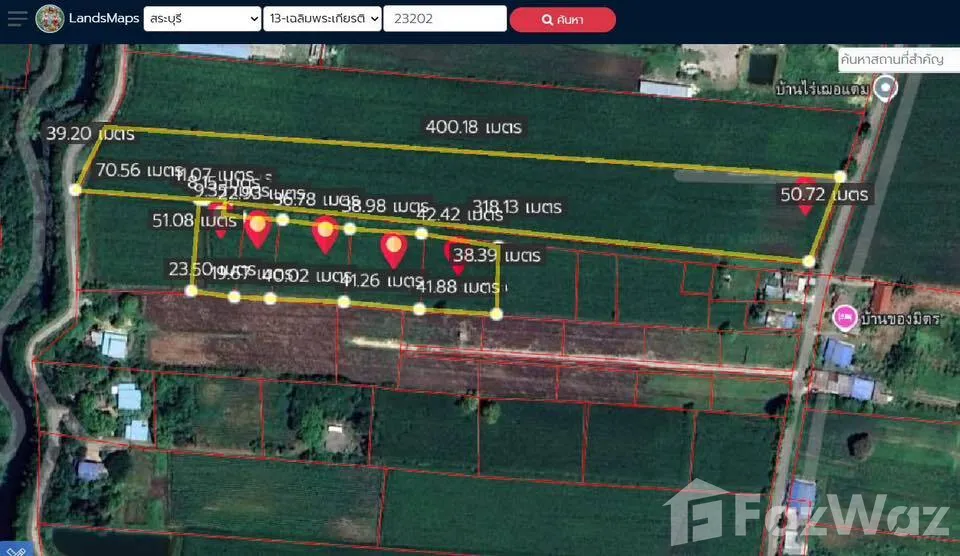Click the red pin beside 51.08 เมตร label

pyautogui.click(x=222, y=222)
